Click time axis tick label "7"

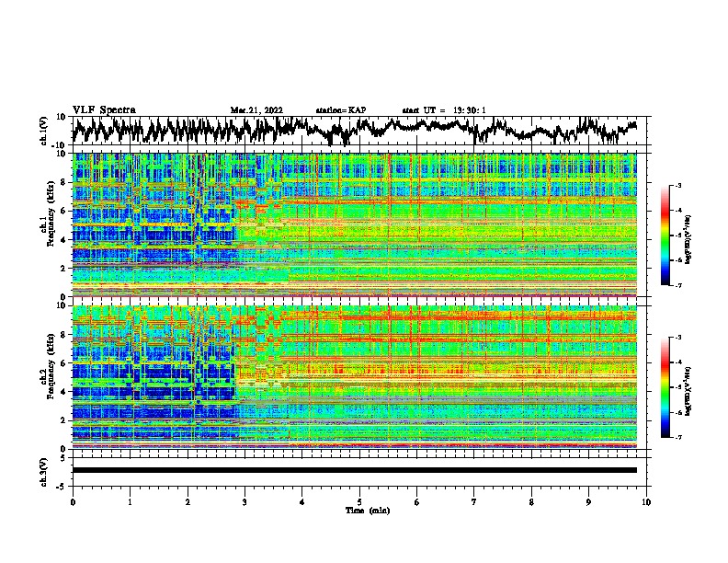coord(474,502)
